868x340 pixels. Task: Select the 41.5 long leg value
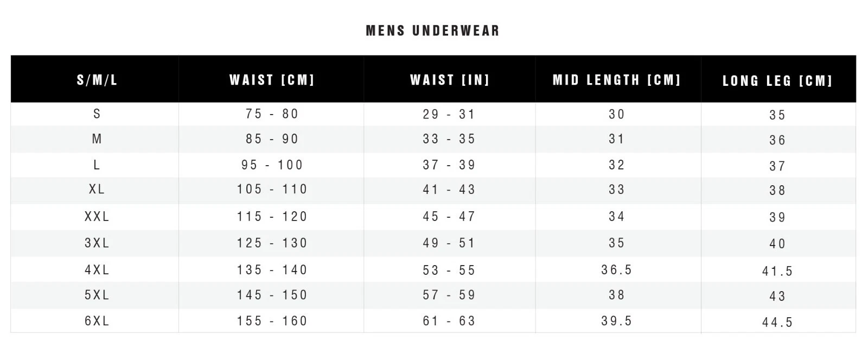(x=777, y=271)
